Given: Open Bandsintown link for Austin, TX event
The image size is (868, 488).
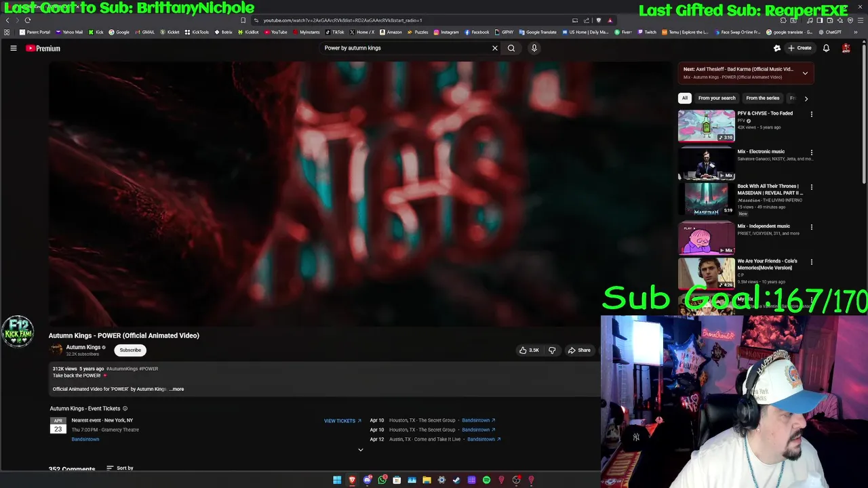Looking at the screenshot, I should [x=484, y=439].
